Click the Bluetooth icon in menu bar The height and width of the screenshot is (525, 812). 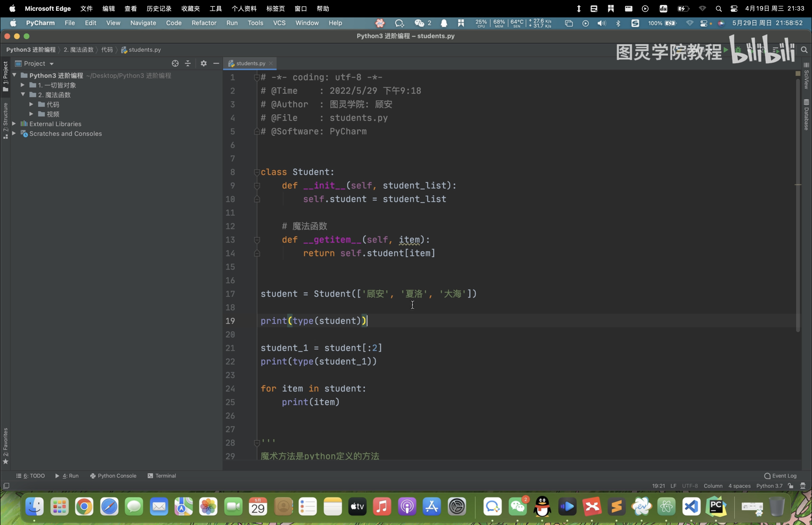[x=618, y=23]
